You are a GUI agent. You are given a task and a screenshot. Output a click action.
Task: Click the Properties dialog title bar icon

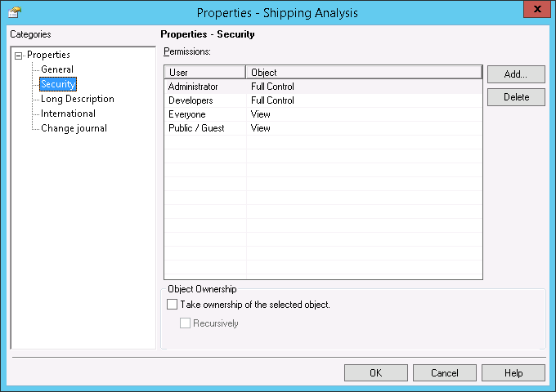coord(15,12)
